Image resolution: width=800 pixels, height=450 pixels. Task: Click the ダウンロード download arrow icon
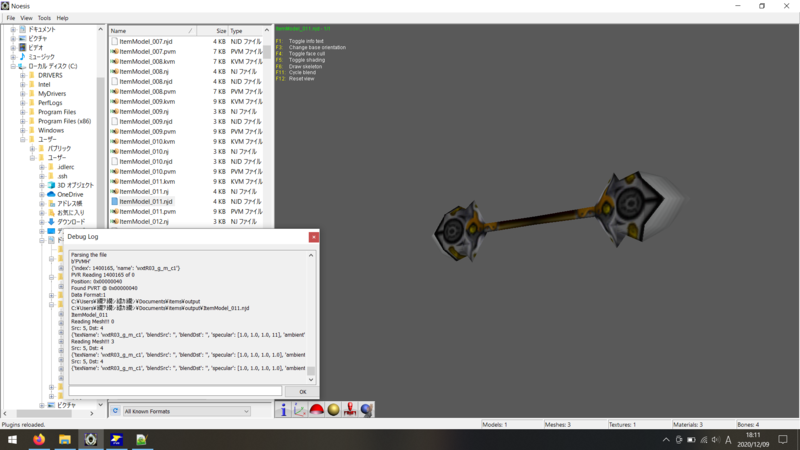click(51, 222)
